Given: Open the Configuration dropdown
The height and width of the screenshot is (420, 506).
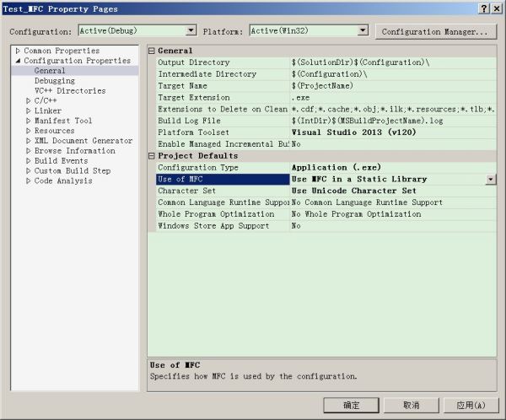Looking at the screenshot, I should 190,30.
